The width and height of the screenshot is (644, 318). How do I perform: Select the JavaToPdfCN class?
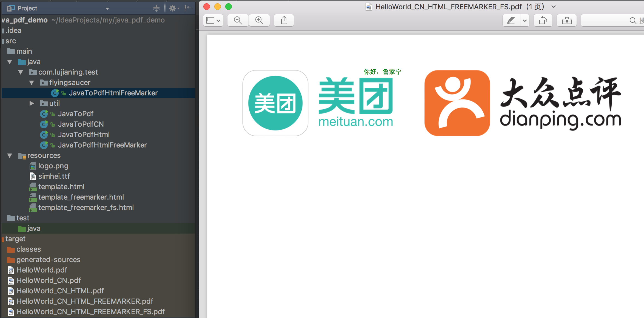tap(81, 124)
